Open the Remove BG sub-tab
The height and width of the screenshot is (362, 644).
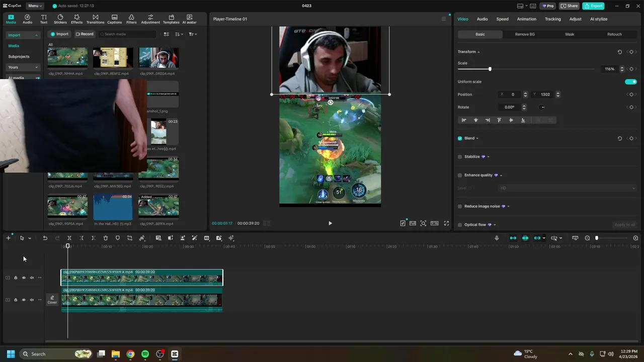click(525, 34)
